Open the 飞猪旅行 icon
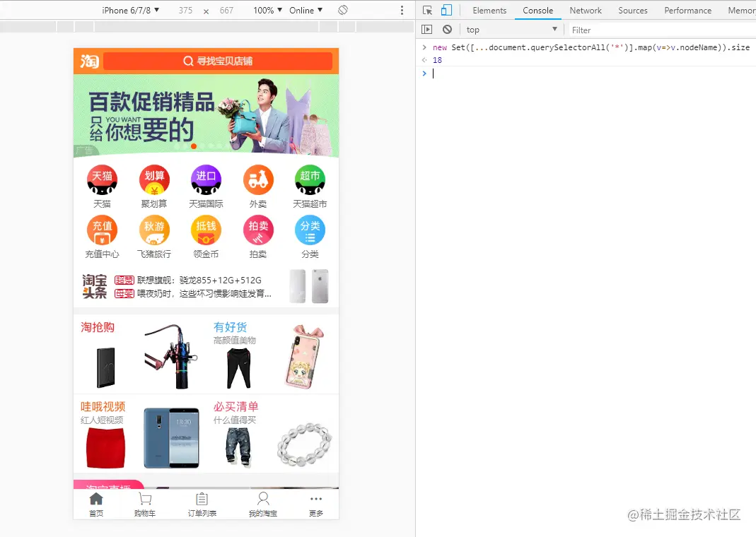Screen dimensions: 756x537 [x=154, y=230]
